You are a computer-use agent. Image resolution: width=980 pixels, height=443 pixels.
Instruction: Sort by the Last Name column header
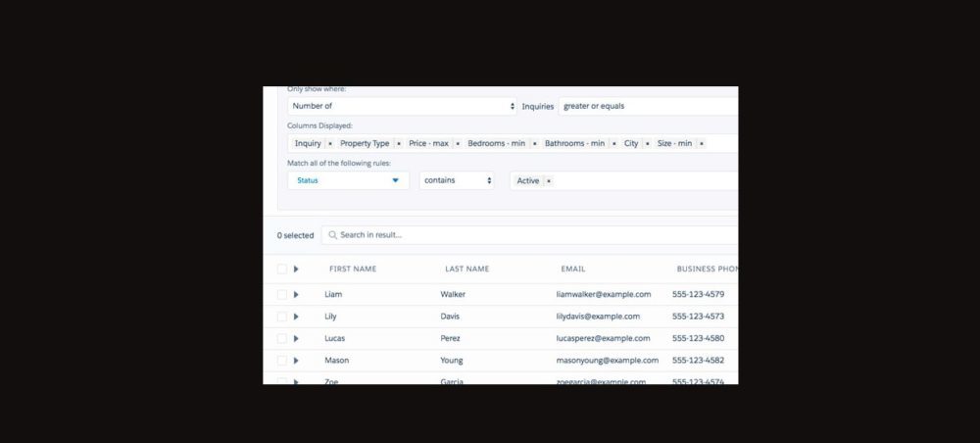pos(466,269)
